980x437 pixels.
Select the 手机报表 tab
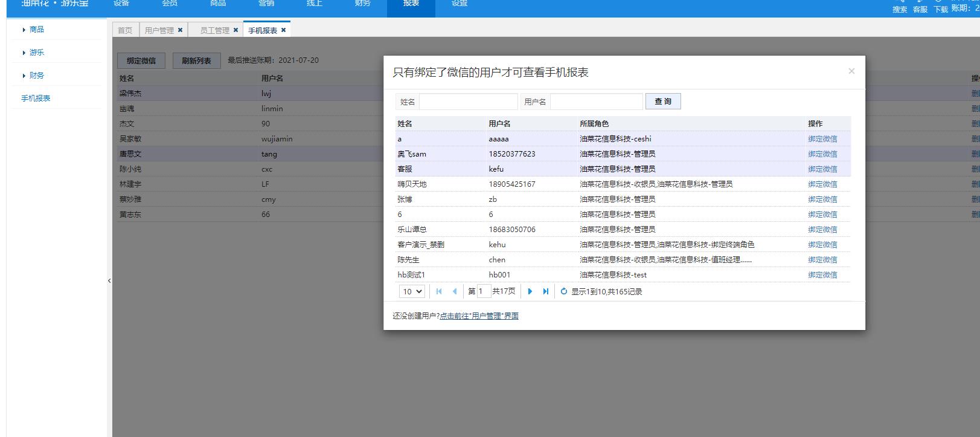[x=263, y=30]
